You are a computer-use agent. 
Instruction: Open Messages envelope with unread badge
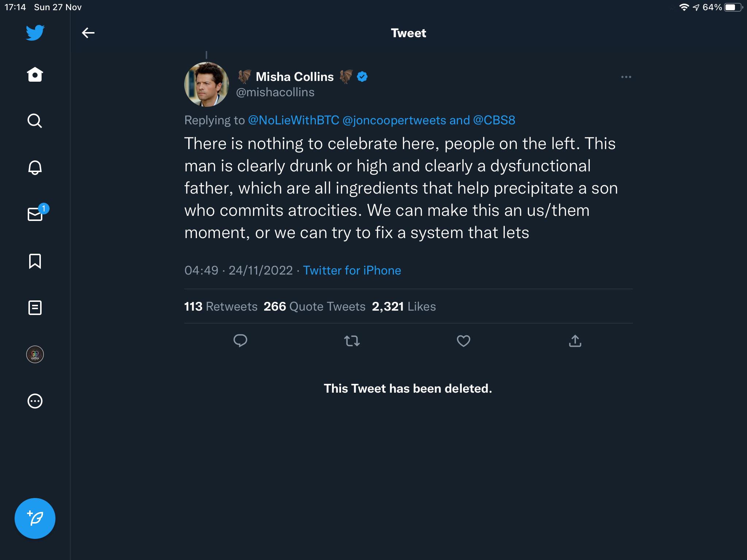pos(36,213)
